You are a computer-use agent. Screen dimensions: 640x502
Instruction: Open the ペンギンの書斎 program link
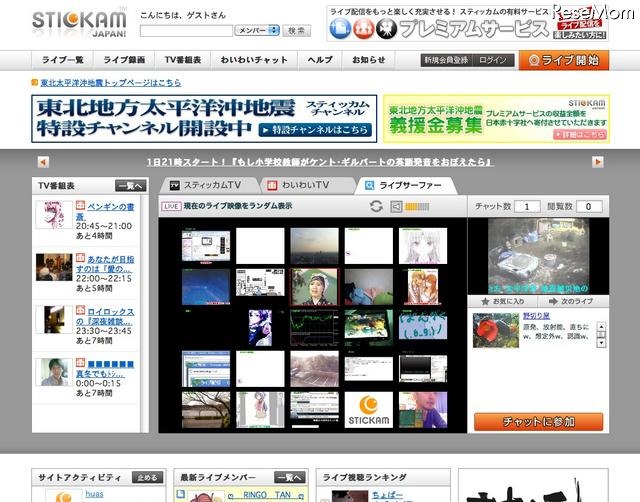105,211
